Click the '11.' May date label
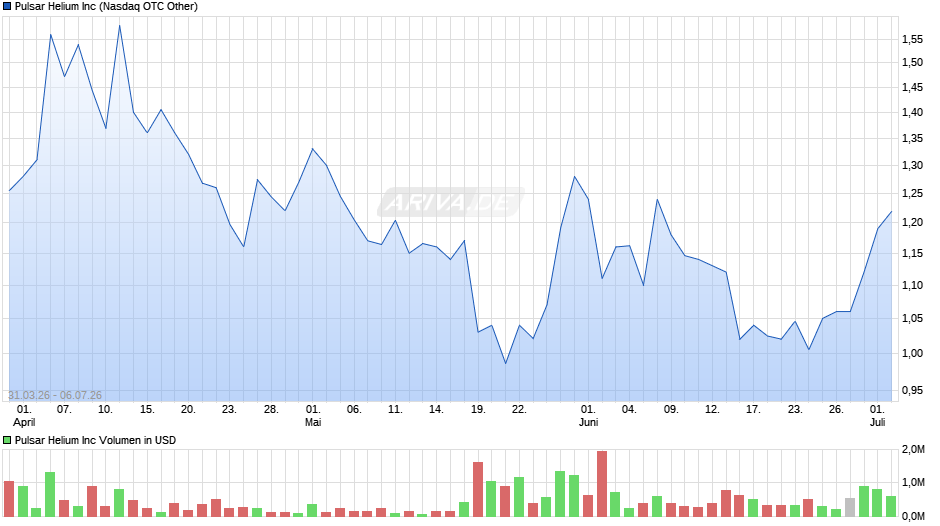The height and width of the screenshot is (526, 940). pos(395,410)
